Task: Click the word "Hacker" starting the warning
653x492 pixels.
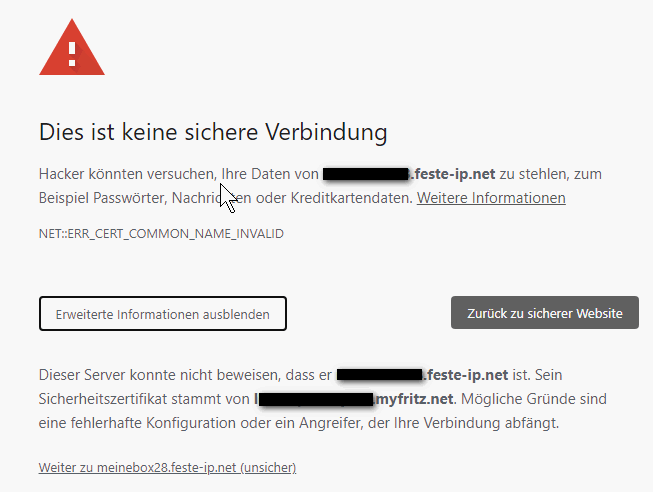Action: point(63,174)
